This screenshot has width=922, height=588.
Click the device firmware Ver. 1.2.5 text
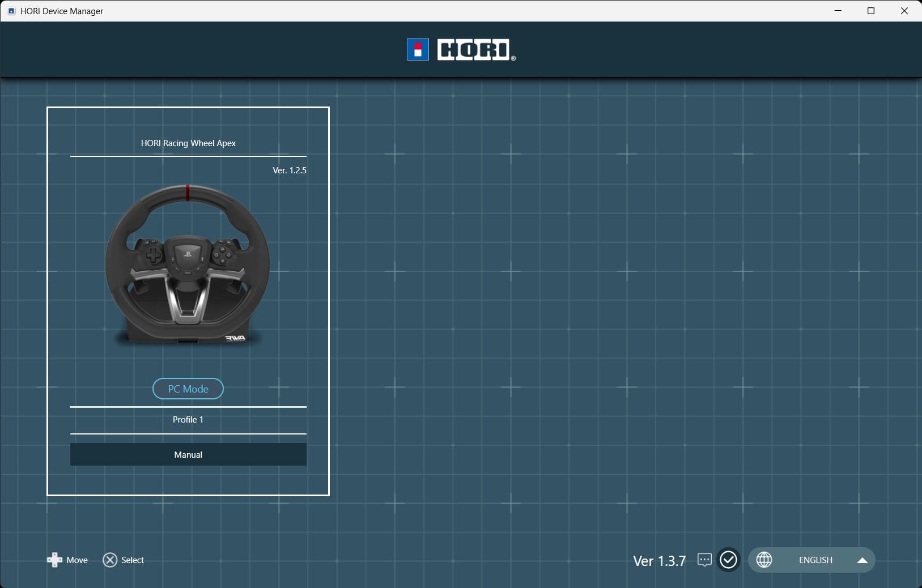(289, 171)
